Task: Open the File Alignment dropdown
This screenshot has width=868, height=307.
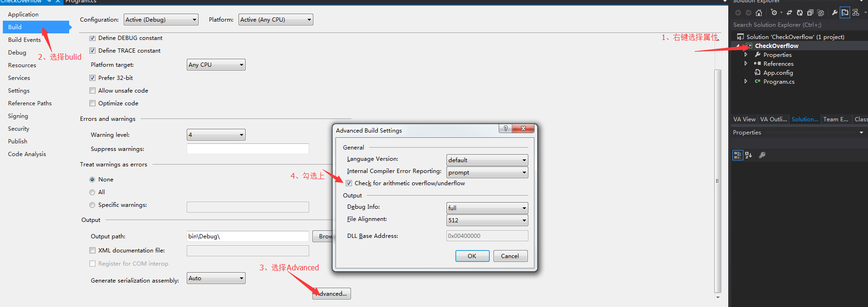Action: point(487,220)
